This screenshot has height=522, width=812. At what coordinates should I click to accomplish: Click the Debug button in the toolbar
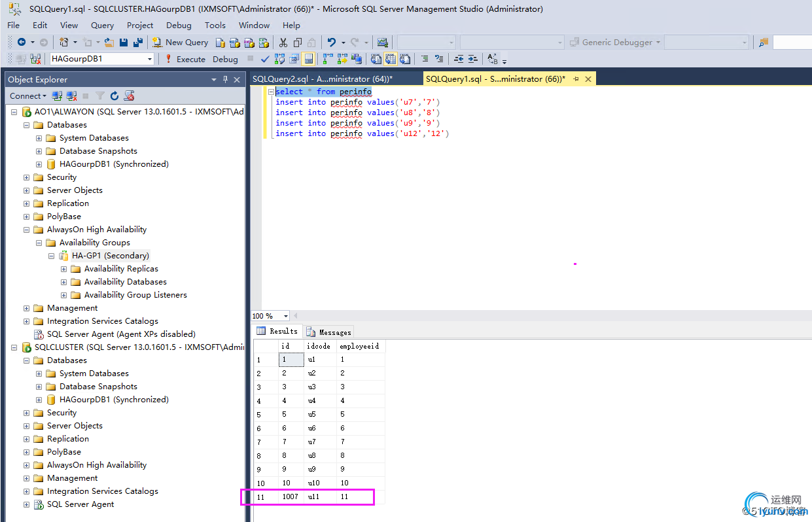pos(225,59)
